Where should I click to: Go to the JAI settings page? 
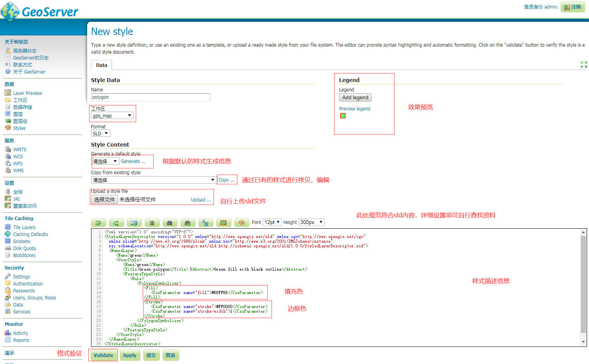(16, 199)
